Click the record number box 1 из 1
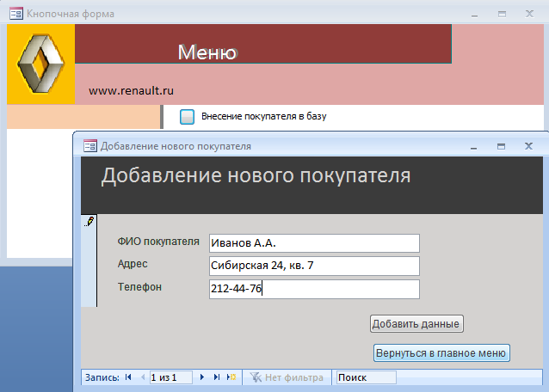549x392 pixels. (x=171, y=377)
